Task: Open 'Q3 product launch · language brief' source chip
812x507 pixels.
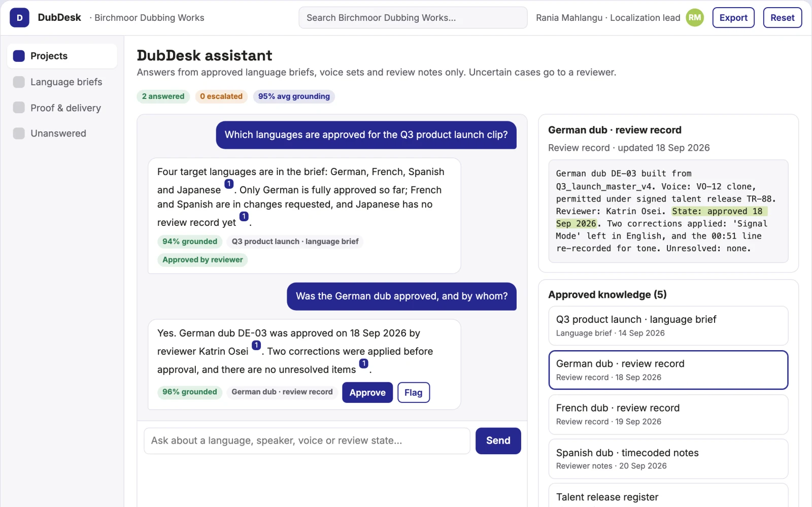Action: coord(295,242)
